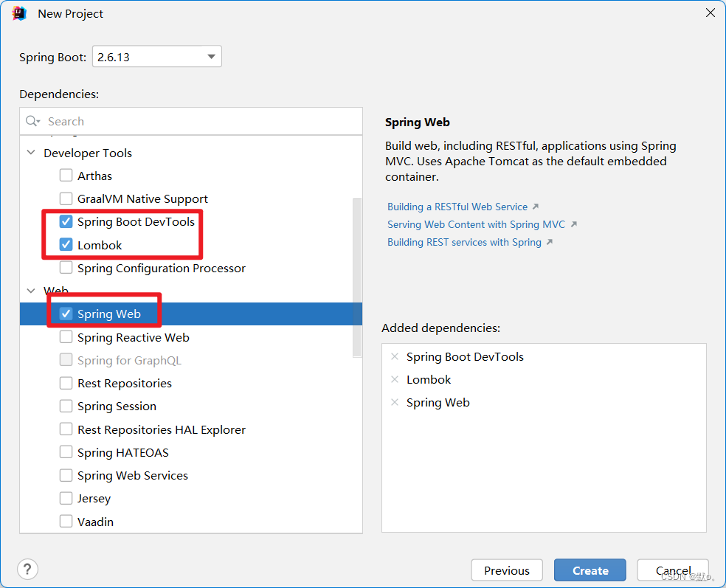The image size is (726, 588).
Task: Open the Help question mark icon
Action: click(x=27, y=569)
